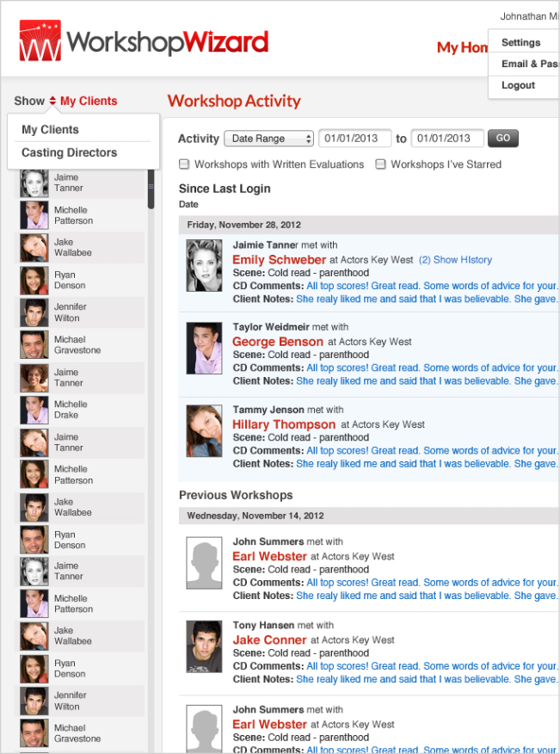Click the start date field
The width and height of the screenshot is (560, 754).
coord(355,139)
